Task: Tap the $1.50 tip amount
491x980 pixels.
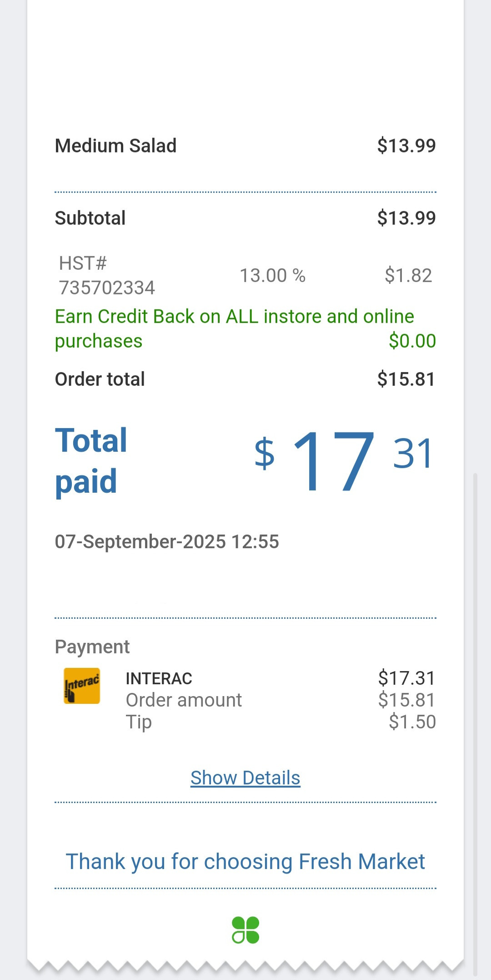Action: pos(412,722)
